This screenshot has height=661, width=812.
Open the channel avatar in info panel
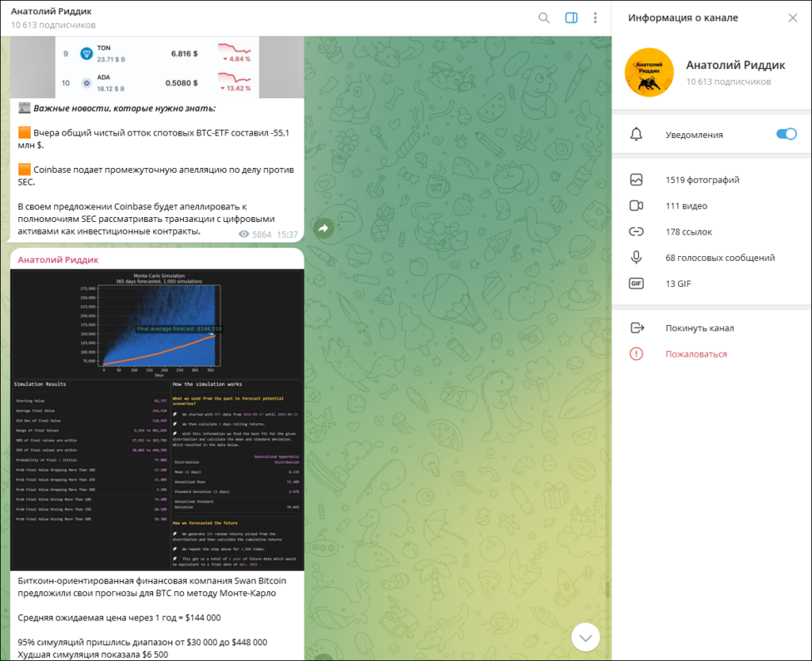tap(649, 73)
